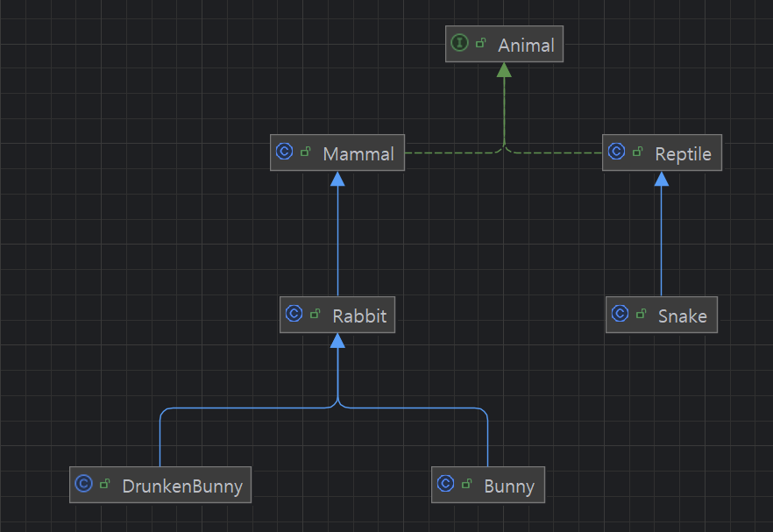Click the class icon on Rabbit node
773x532 pixels.
click(x=294, y=313)
